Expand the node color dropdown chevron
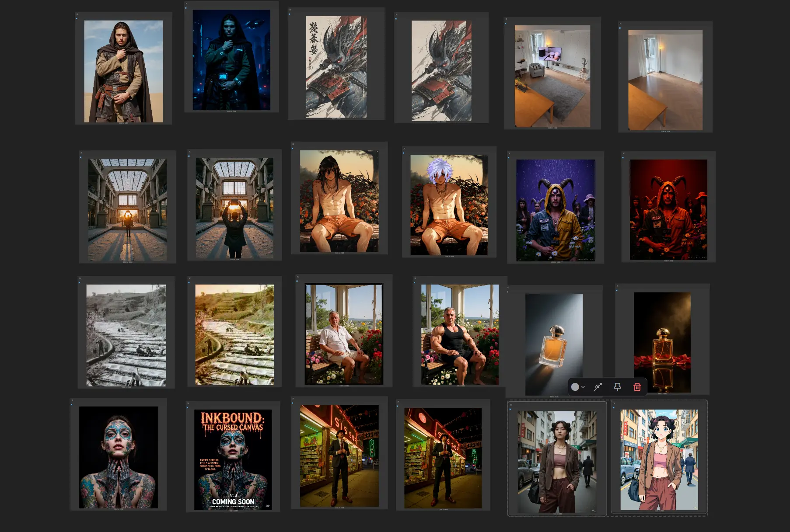 tap(583, 387)
